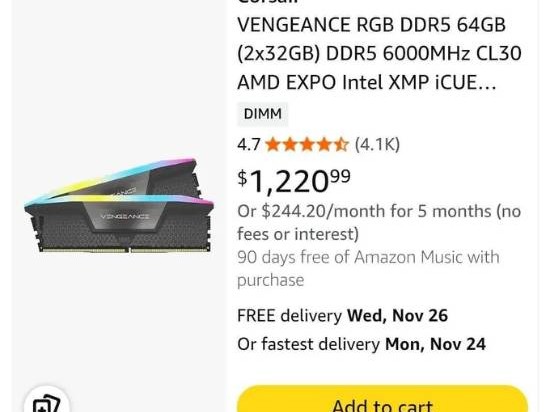Open the $244.20/month installment offer

(379, 222)
